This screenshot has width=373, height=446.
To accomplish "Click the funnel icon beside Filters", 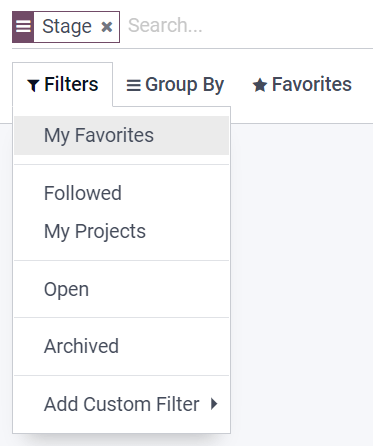I will pyautogui.click(x=33, y=85).
